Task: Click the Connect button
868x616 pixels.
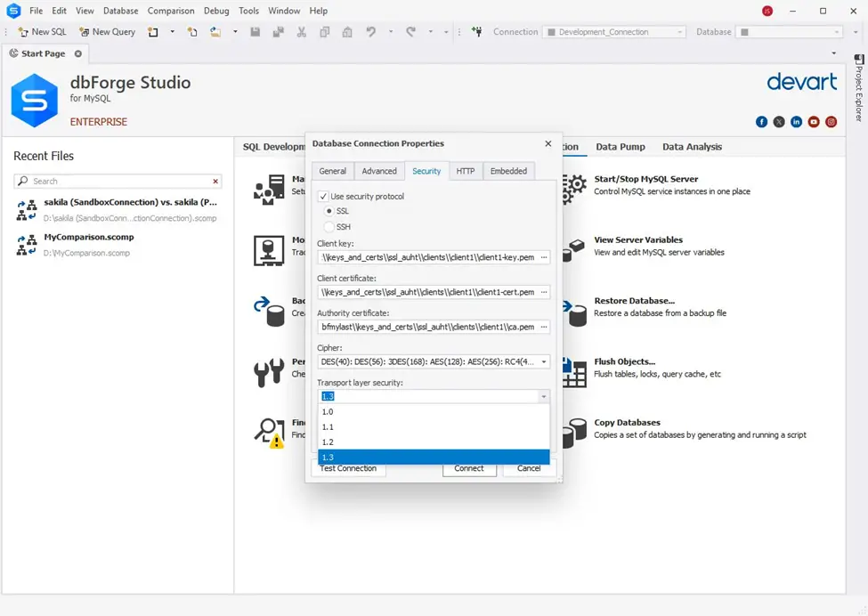Action: [469, 469]
